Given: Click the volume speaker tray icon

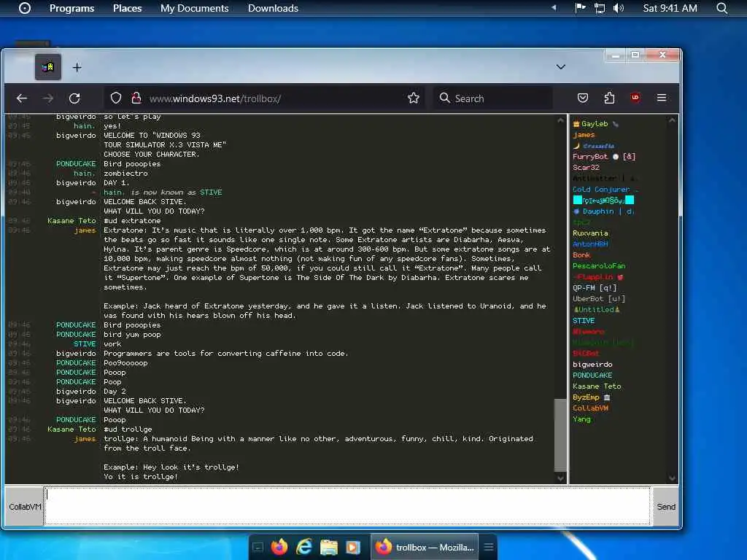Looking at the screenshot, I should [x=619, y=8].
